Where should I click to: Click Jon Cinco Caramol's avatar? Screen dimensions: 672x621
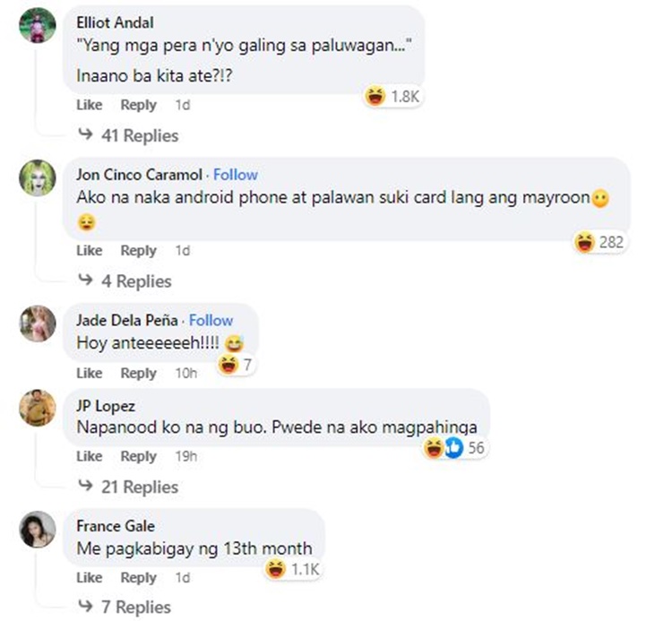pos(38,177)
